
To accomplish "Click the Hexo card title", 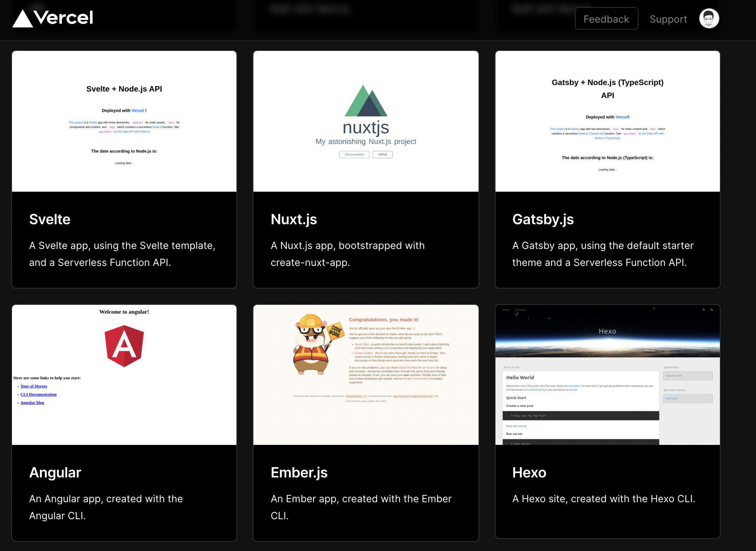I will [x=529, y=472].
